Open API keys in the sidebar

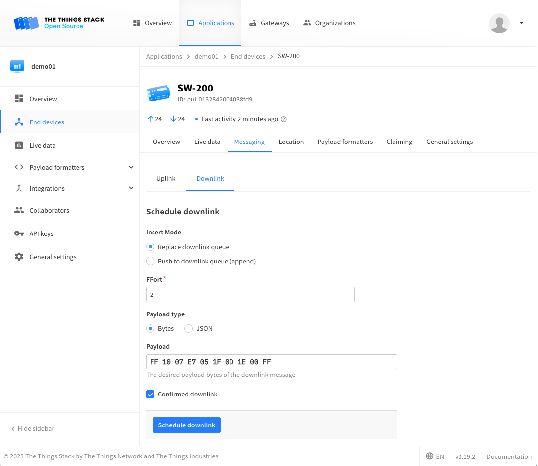[70, 234]
